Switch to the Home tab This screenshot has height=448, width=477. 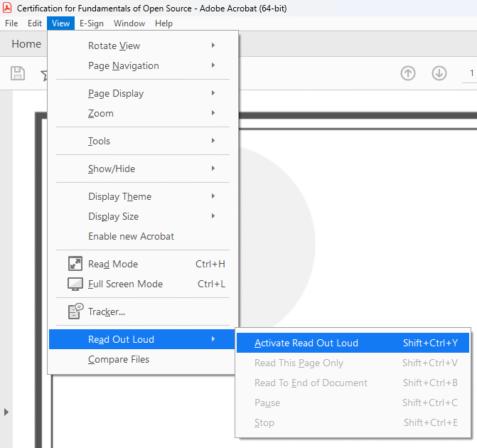click(26, 44)
